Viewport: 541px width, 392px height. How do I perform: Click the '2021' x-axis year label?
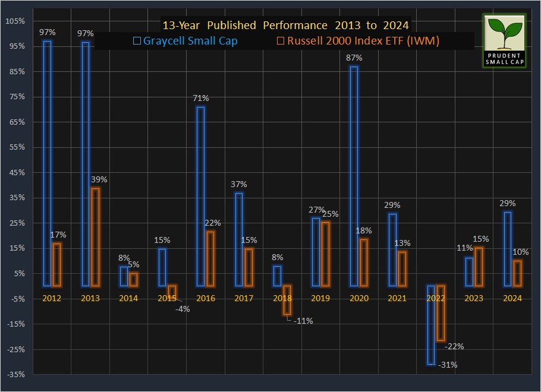(x=397, y=298)
